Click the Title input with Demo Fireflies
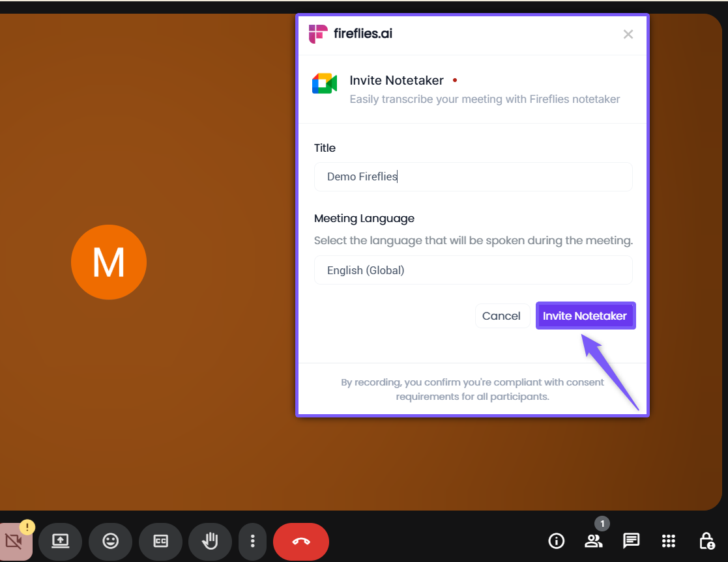This screenshot has height=562, width=728. coord(473,177)
